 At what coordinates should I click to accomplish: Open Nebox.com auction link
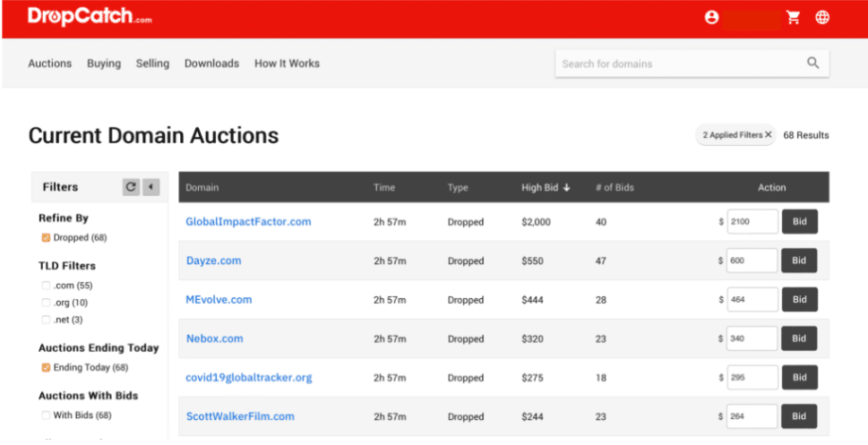(x=214, y=338)
